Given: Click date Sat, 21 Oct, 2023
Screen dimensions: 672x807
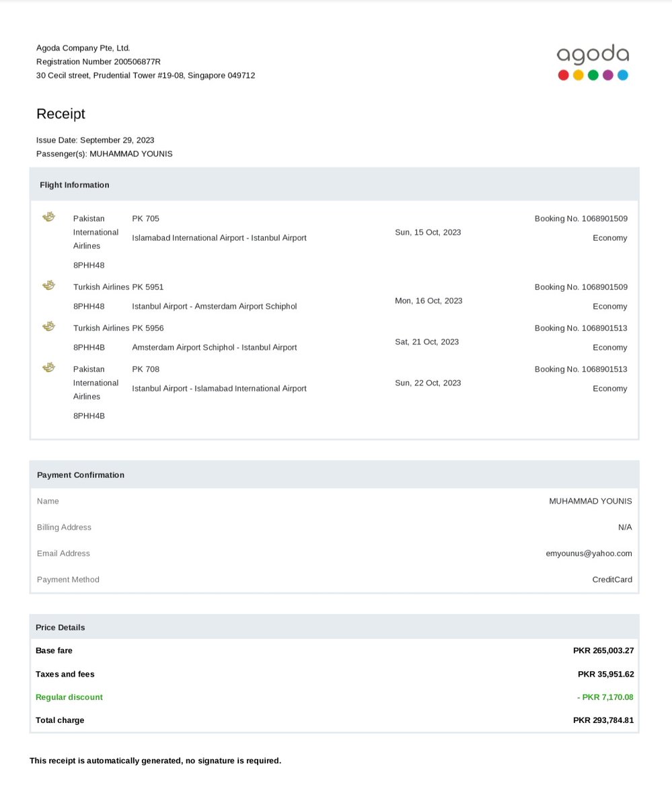Looking at the screenshot, I should [426, 342].
